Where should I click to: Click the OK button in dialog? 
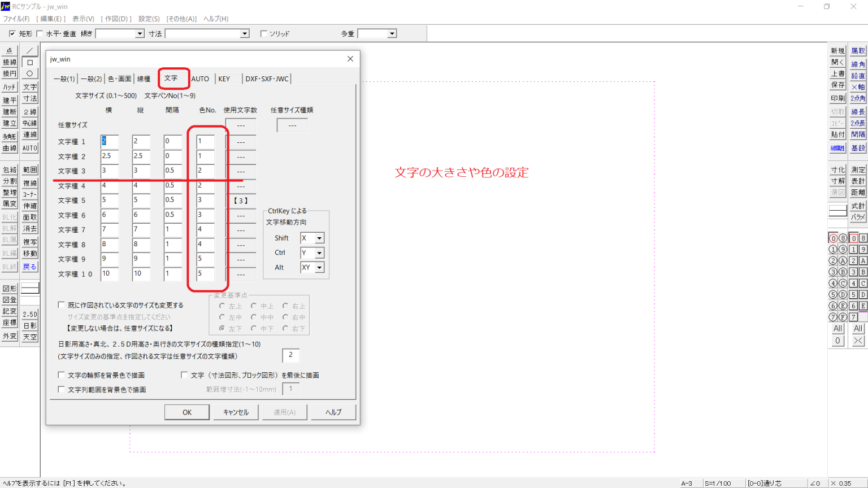187,412
